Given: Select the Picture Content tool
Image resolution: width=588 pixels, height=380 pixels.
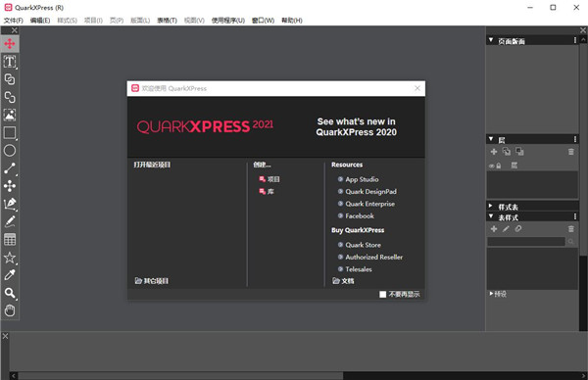Looking at the screenshot, I should click(10, 115).
